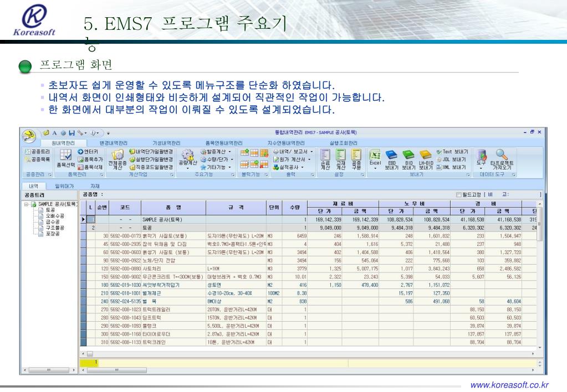Click block add icon with green plus
This screenshot has height=392, width=567.
point(245,152)
